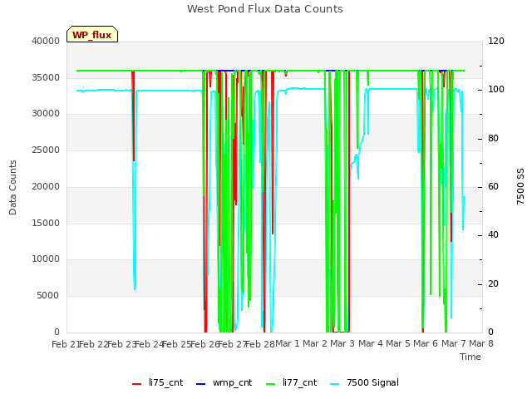Click the Mar 2 date tick label
This screenshot has width=532, height=399.
315,343
